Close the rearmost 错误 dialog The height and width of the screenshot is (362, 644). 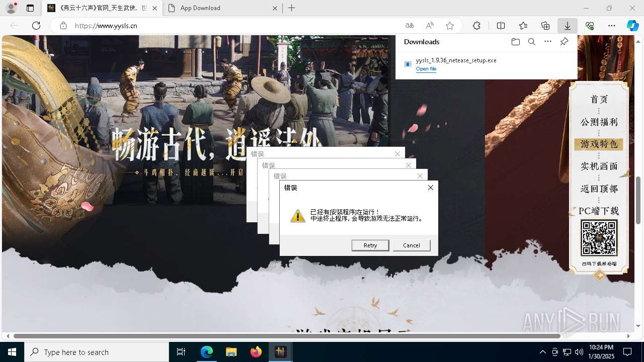point(397,154)
